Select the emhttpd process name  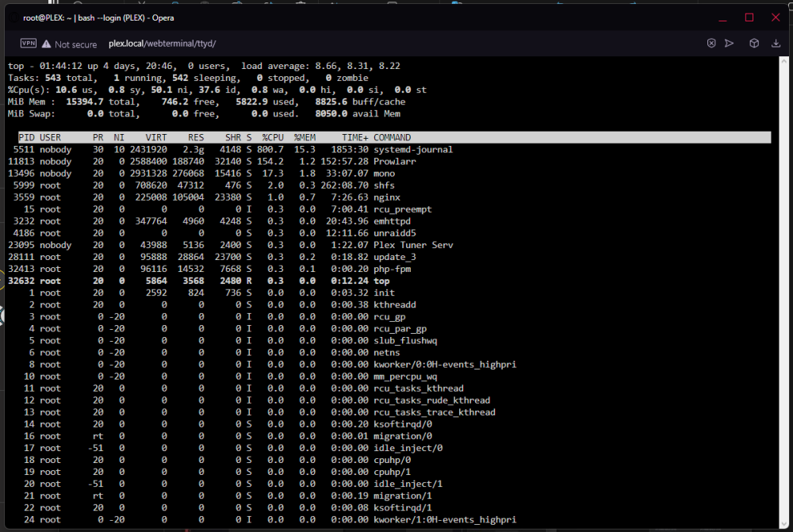(x=392, y=221)
